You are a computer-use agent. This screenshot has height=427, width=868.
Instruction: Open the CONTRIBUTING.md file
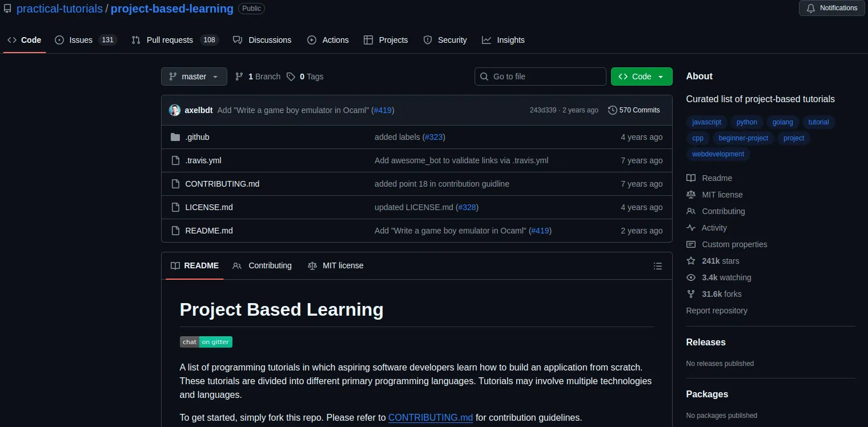pos(223,184)
